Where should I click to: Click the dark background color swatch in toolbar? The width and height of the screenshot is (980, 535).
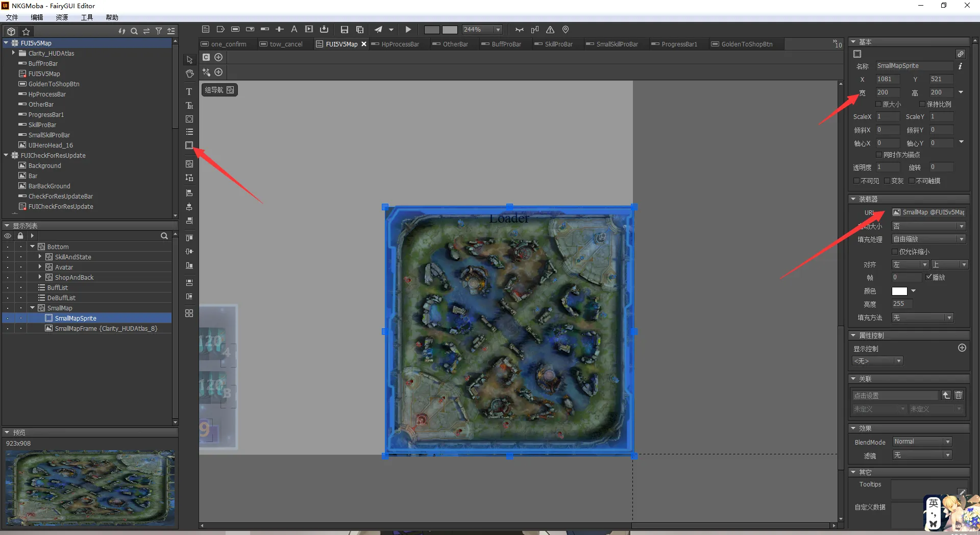click(x=432, y=30)
